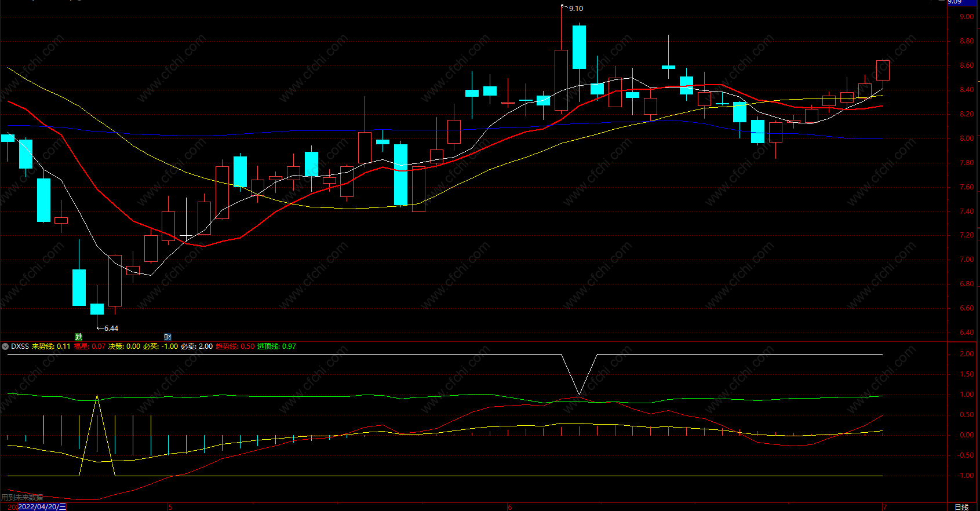The width and height of the screenshot is (980, 511).
Task: Select the 必卖: 2.00 indicator value
Action: (197, 346)
